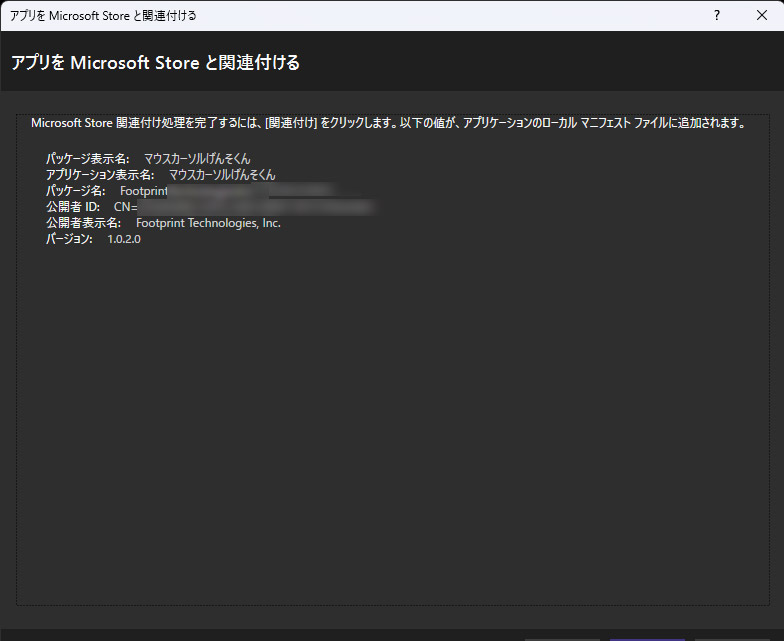The image size is (784, 641).
Task: Open help with the ? title bar button
Action: click(716, 16)
